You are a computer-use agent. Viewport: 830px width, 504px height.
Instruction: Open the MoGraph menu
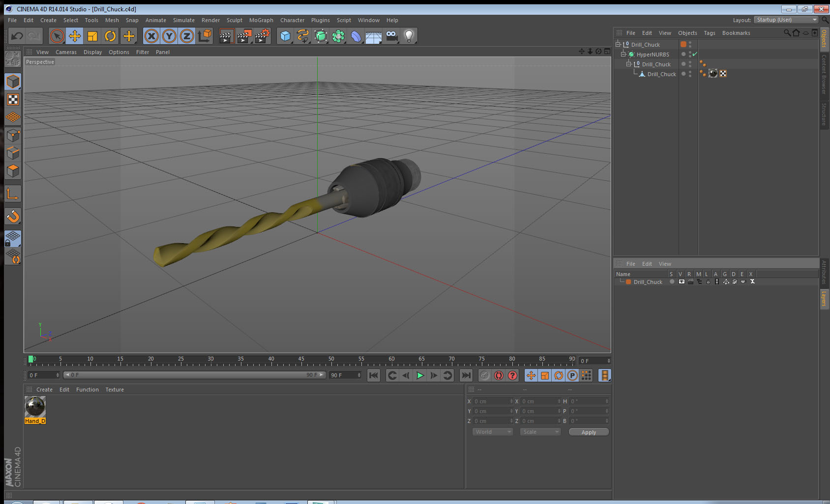(261, 20)
